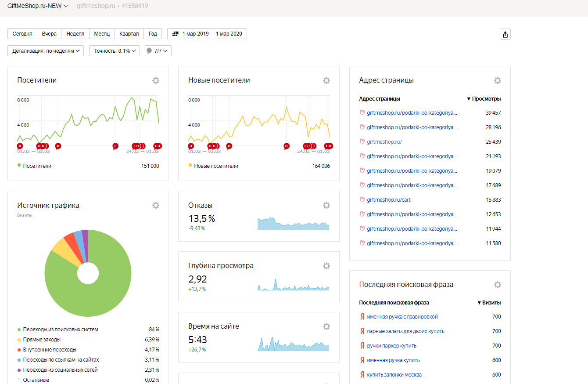Click phrase 'парные халаты для двоих купить'
Screen dimensions: 588x384
(405, 331)
